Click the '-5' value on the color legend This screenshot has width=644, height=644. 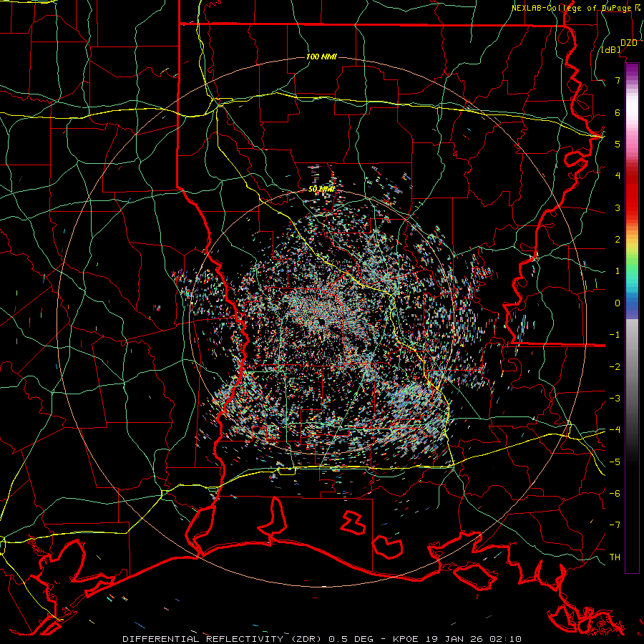(x=615, y=462)
